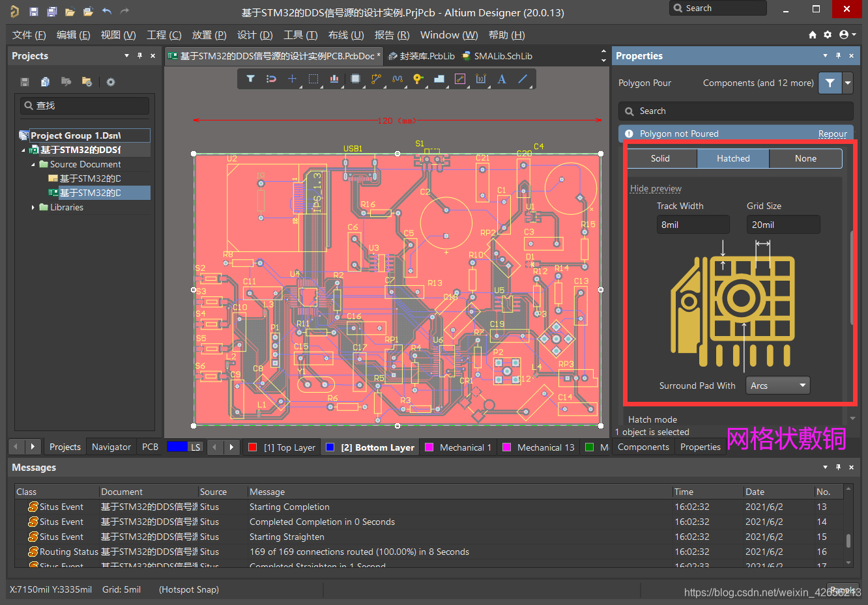Collapse the Source Document tree folder
The image size is (868, 605).
[33, 164]
